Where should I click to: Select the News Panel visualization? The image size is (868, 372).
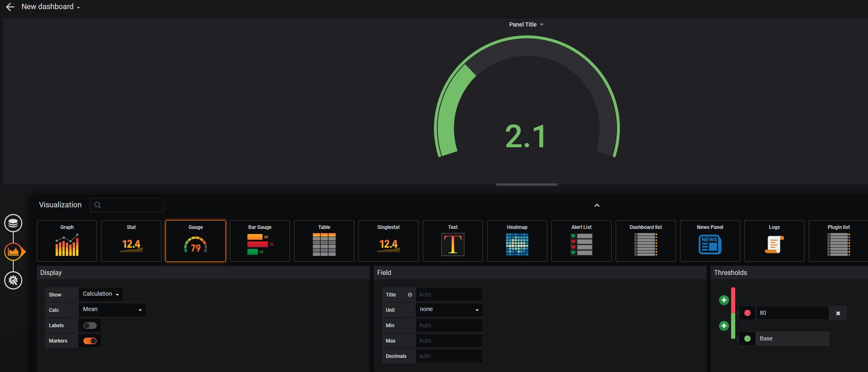pyautogui.click(x=710, y=241)
